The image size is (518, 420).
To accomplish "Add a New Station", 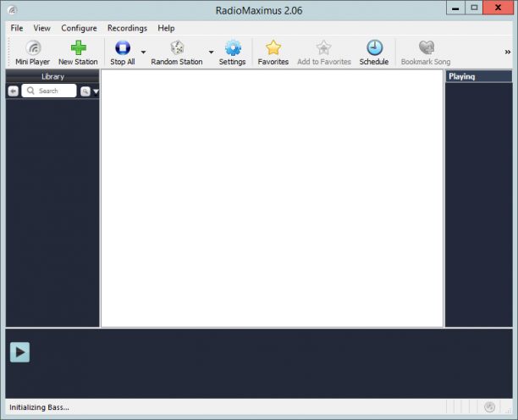I will pyautogui.click(x=78, y=52).
